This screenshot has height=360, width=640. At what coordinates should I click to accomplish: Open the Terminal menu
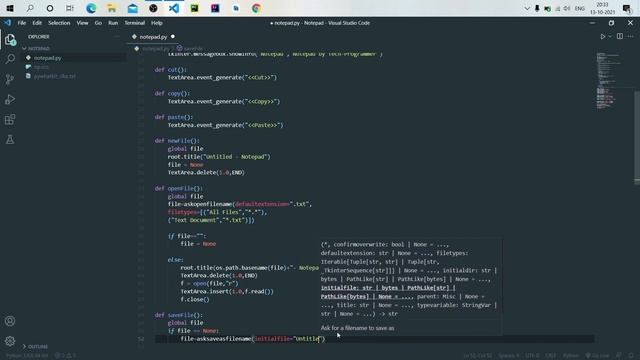click(x=135, y=23)
